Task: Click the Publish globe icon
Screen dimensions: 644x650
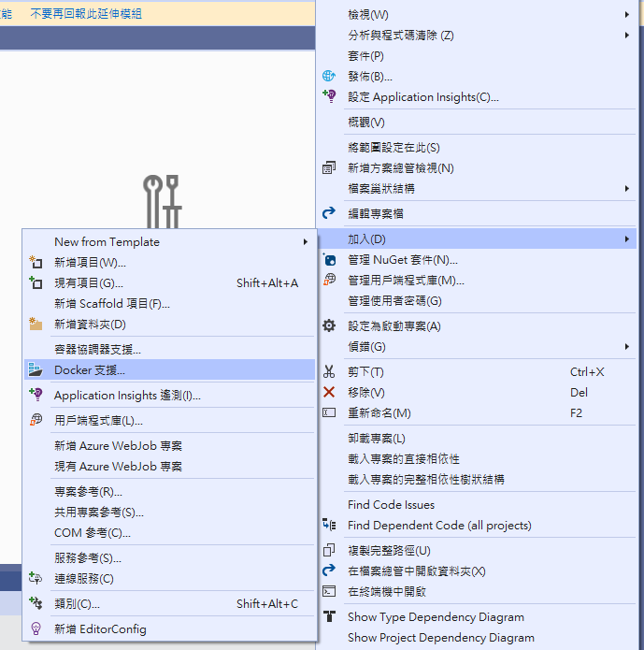Action: pos(329,76)
